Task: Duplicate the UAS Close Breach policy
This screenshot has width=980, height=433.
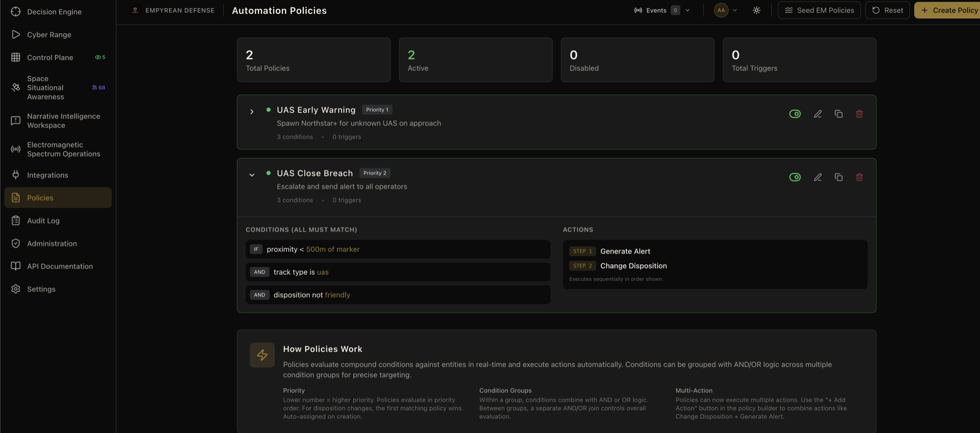Action: 838,177
